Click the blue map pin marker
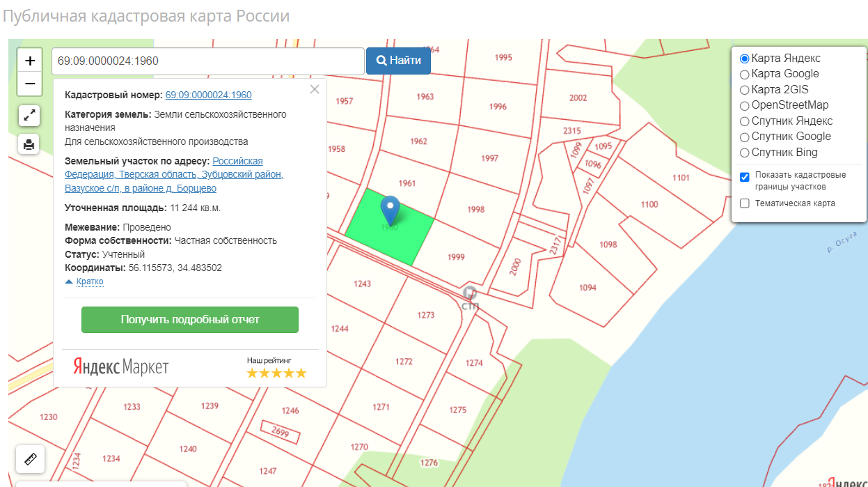868x487 pixels. (x=390, y=209)
